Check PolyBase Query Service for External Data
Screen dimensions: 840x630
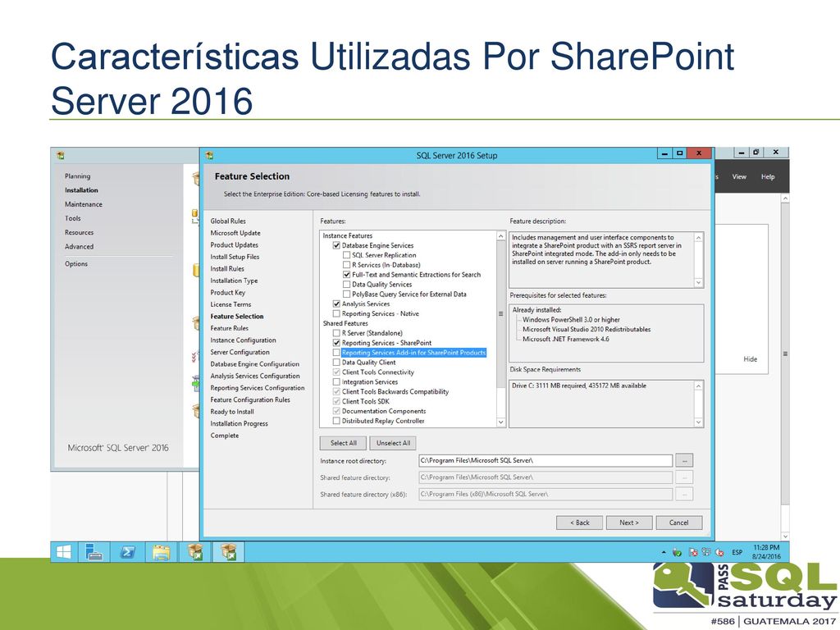347,294
